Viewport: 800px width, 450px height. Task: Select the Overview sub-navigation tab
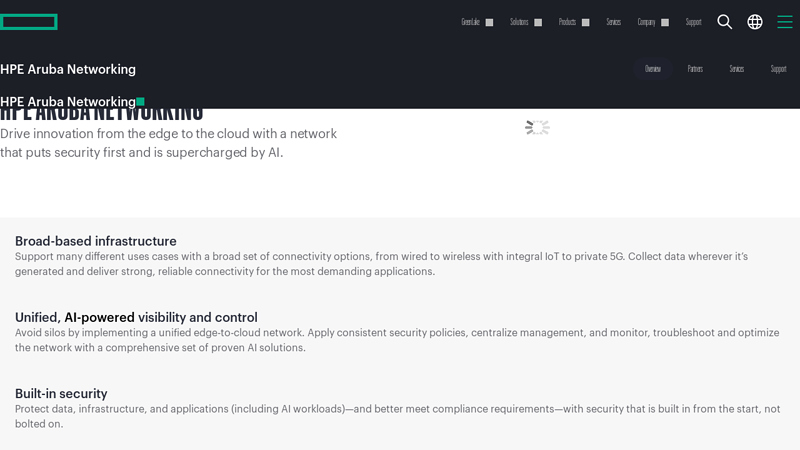coord(653,69)
